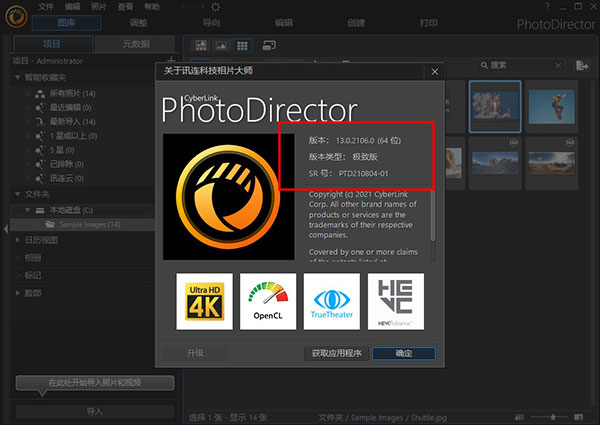Click the 在此处开始导入照片和视频 tooltip
This screenshot has width=600, height=425.
tap(95, 383)
